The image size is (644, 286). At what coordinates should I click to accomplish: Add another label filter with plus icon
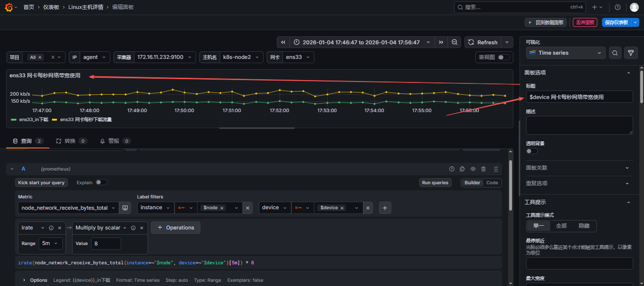coord(385,208)
